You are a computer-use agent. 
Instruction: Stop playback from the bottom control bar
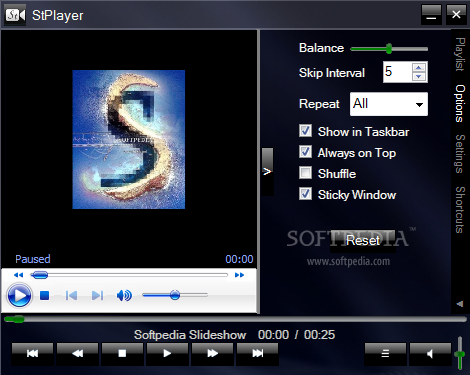point(122,353)
